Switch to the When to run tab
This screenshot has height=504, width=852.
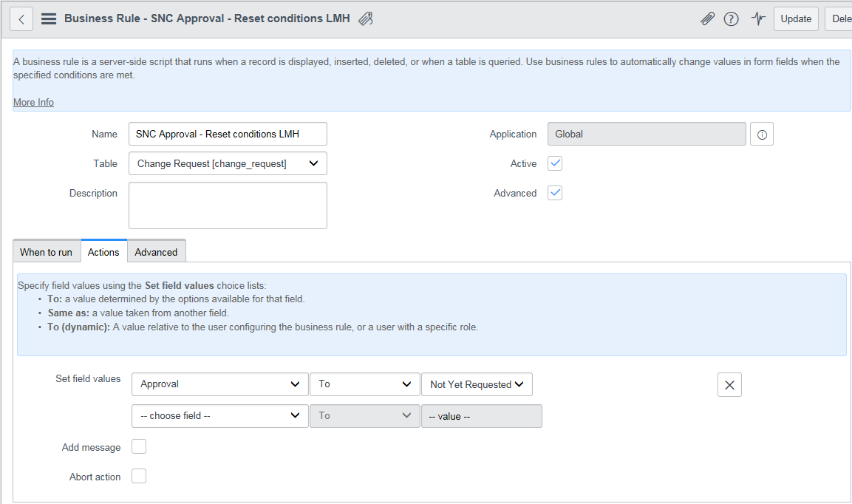pos(46,252)
